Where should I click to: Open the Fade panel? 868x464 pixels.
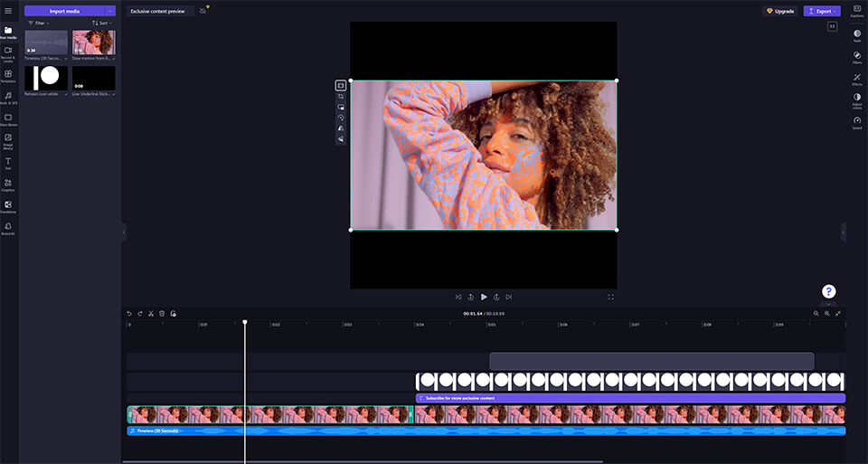point(857,36)
